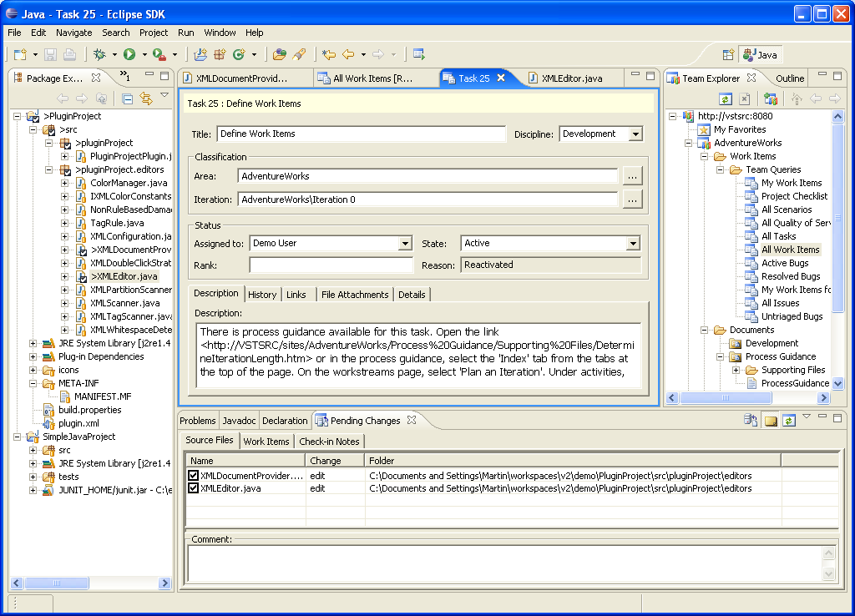Open the Navigate menu

pyautogui.click(x=74, y=33)
